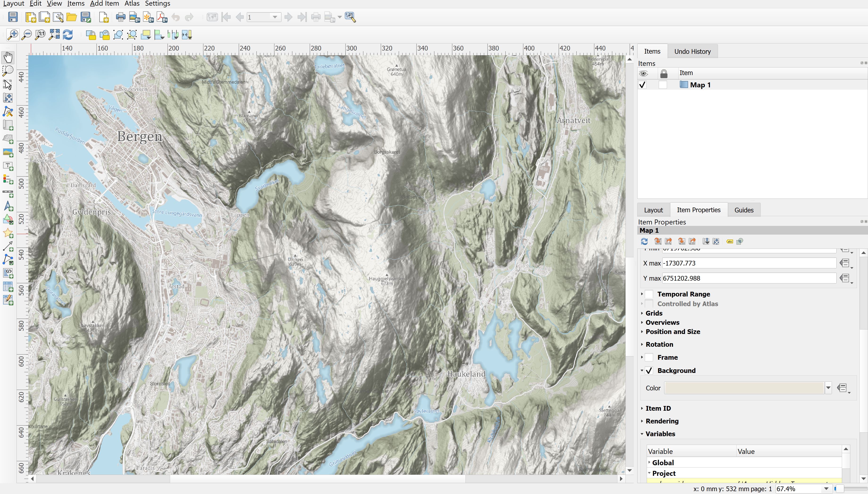This screenshot has height=494, width=868.
Task: Activate the Add Label tool
Action: point(8,166)
